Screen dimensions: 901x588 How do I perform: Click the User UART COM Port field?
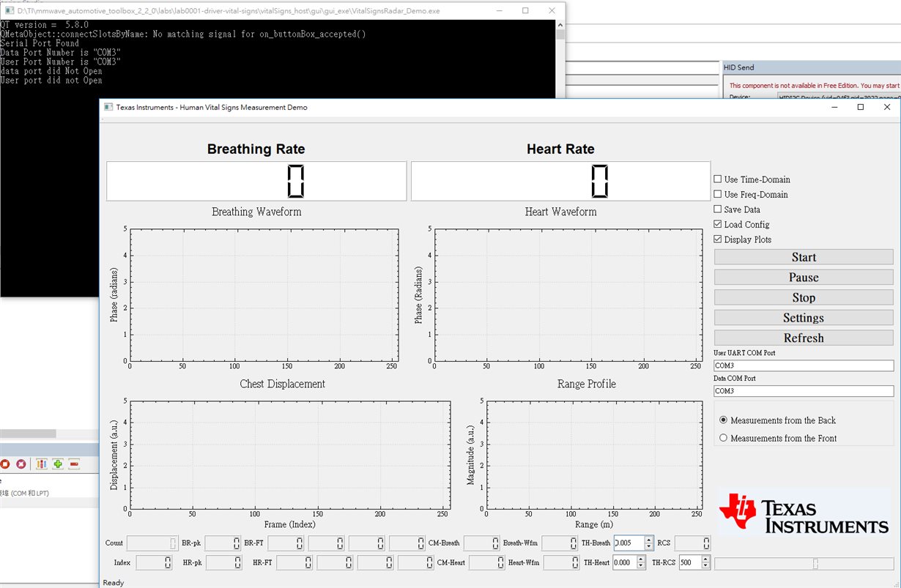tap(804, 365)
